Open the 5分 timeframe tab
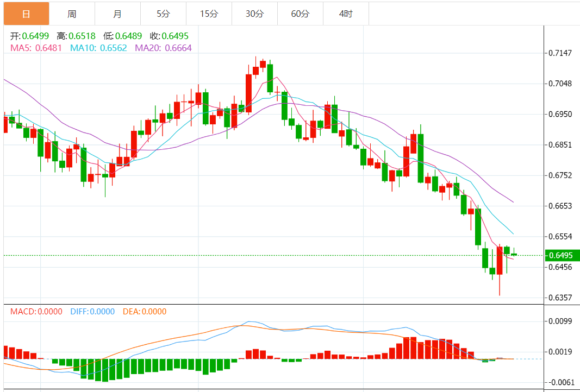The image size is (580, 392). [163, 14]
